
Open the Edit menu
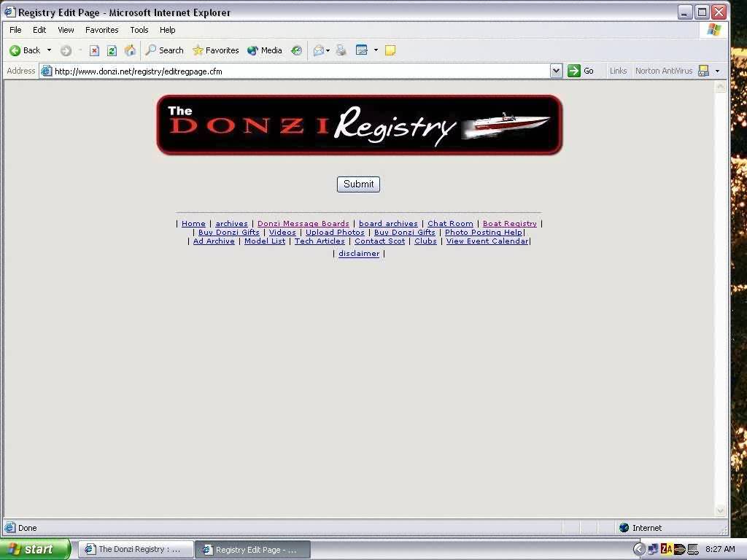click(39, 30)
